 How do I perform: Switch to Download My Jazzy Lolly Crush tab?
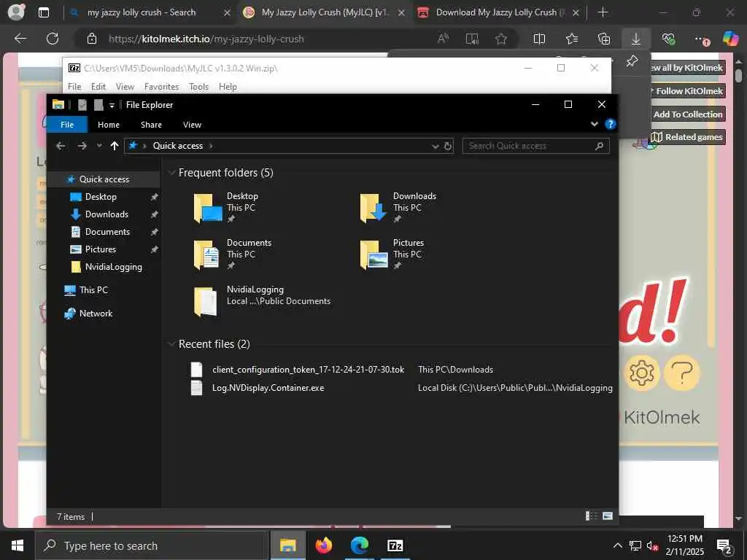click(x=498, y=12)
